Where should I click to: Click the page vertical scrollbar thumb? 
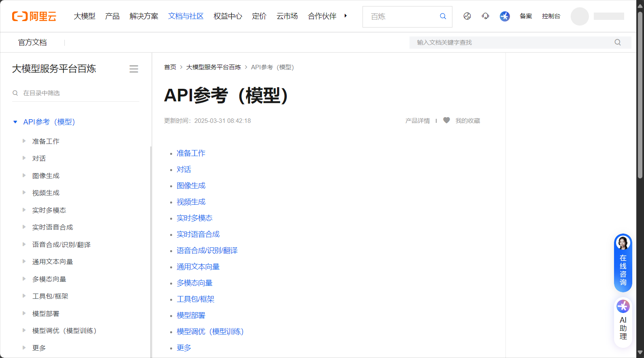coord(640,94)
